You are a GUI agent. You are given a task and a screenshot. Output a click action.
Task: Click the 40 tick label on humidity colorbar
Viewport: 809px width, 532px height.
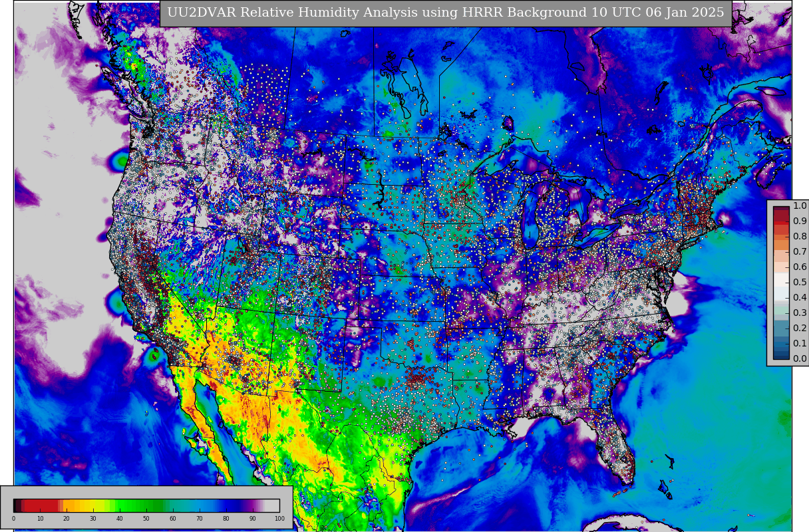tap(120, 519)
